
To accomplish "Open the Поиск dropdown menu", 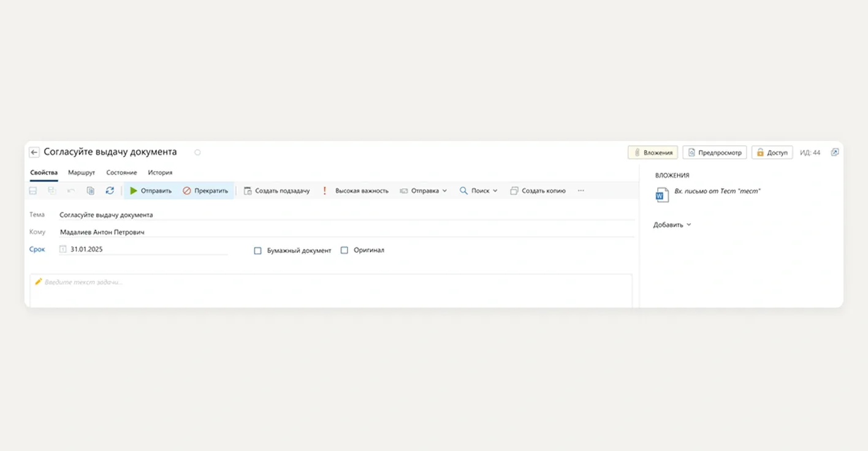I will pos(479,191).
